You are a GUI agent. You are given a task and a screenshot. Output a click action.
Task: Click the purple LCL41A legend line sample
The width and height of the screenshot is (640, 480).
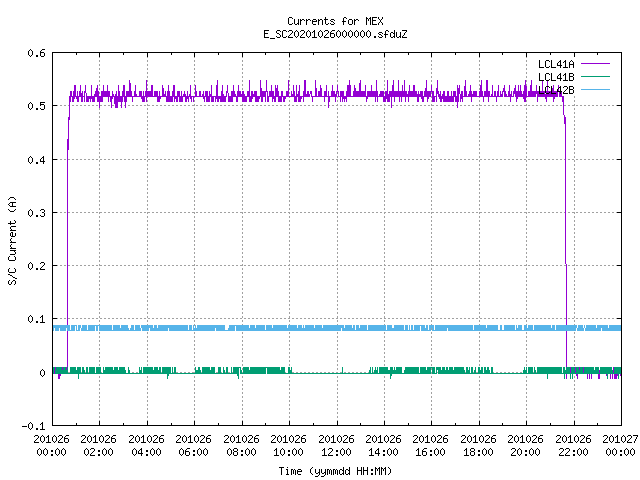click(595, 64)
